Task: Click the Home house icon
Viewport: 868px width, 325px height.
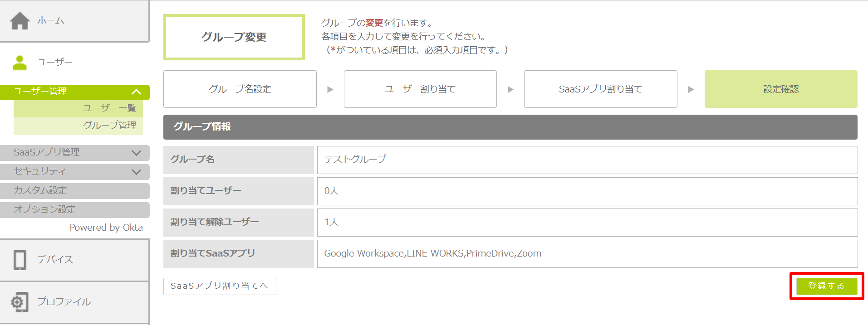Action: (20, 21)
